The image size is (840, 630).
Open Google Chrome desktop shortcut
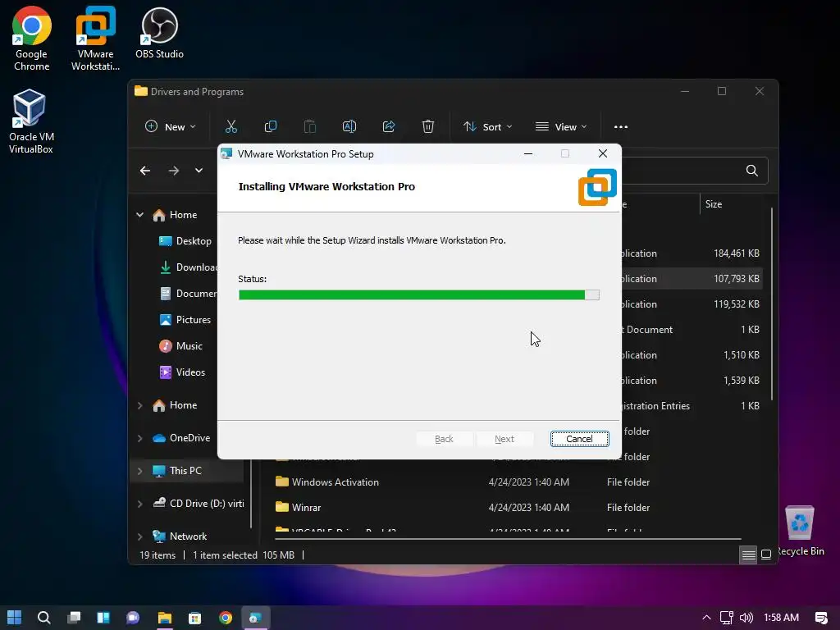click(x=32, y=39)
